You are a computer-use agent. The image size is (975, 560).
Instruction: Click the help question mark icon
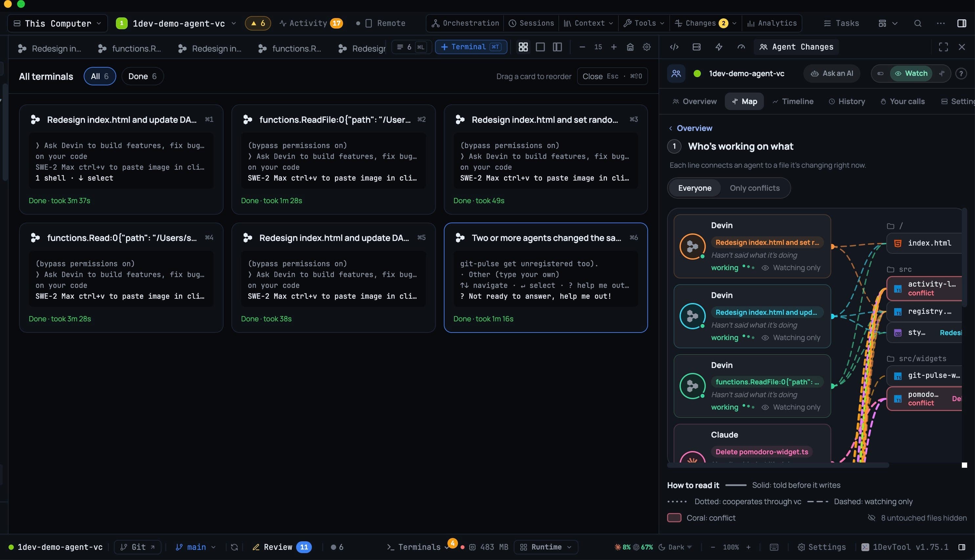point(961,74)
